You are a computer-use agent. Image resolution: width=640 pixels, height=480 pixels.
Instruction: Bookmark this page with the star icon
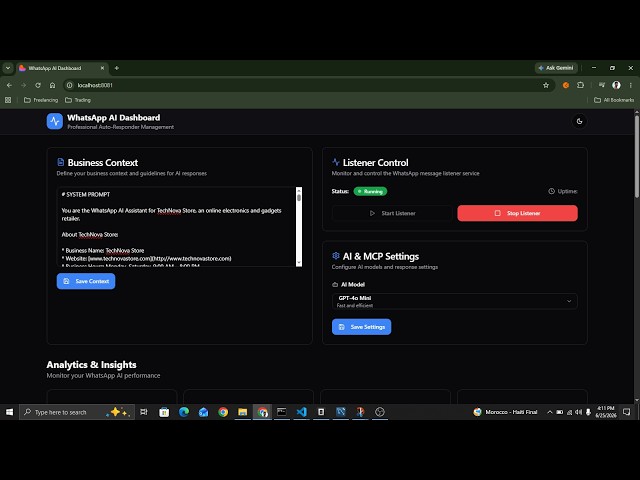pos(546,85)
